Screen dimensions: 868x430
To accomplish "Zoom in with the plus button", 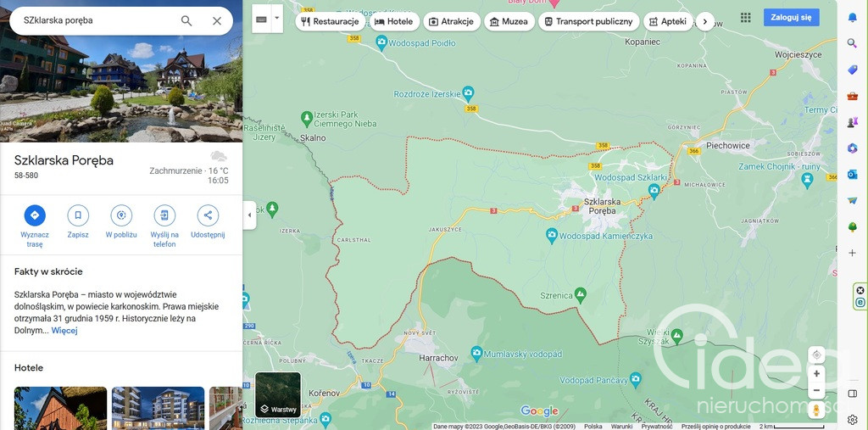I will (x=816, y=374).
